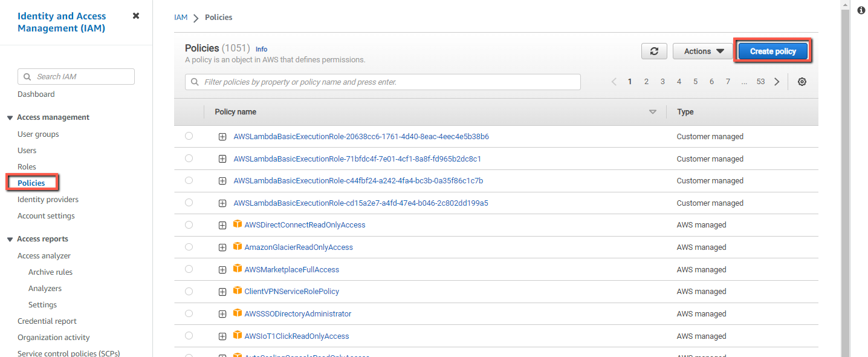This screenshot has height=357, width=868.
Task: Expand ClientVPNServiceRolePolicy policy details
Action: point(222,292)
